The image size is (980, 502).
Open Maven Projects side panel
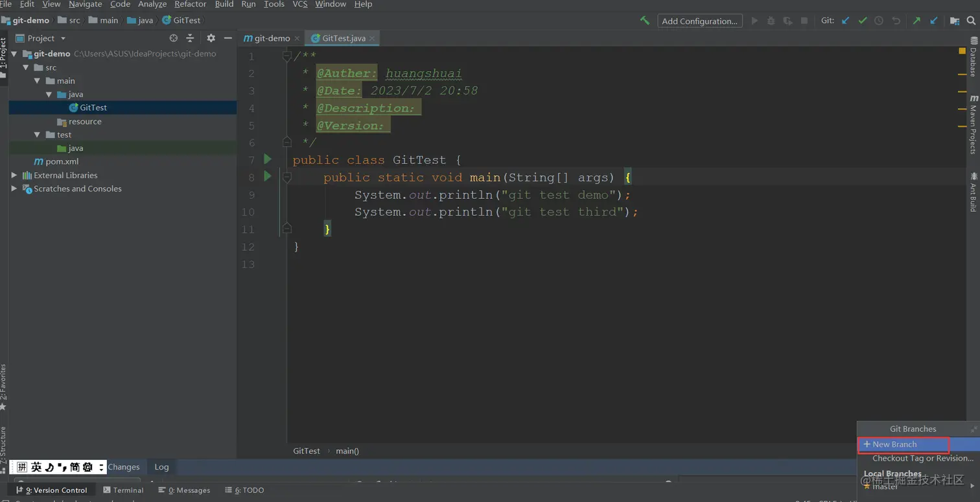click(974, 124)
